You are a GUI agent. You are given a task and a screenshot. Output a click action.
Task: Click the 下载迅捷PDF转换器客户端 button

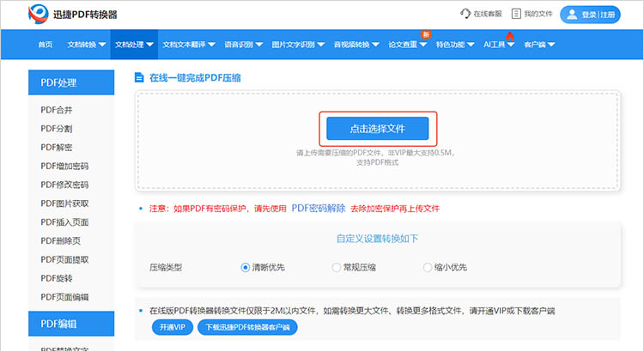[x=247, y=327]
